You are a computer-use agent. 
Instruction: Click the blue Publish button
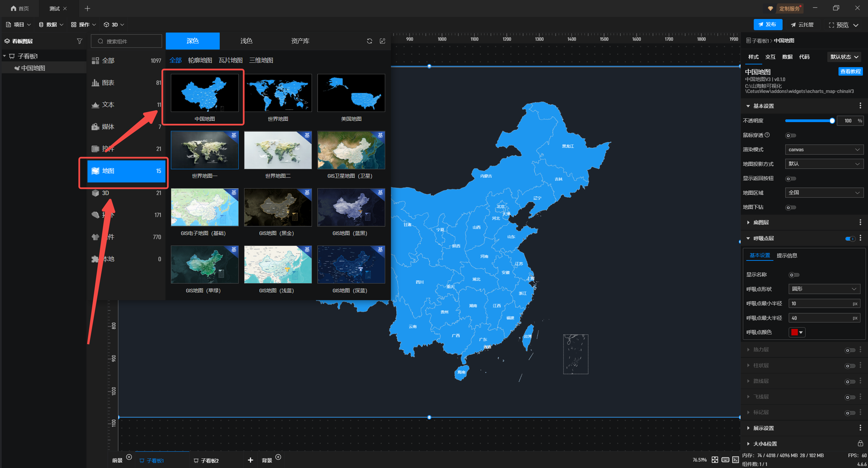tap(768, 24)
